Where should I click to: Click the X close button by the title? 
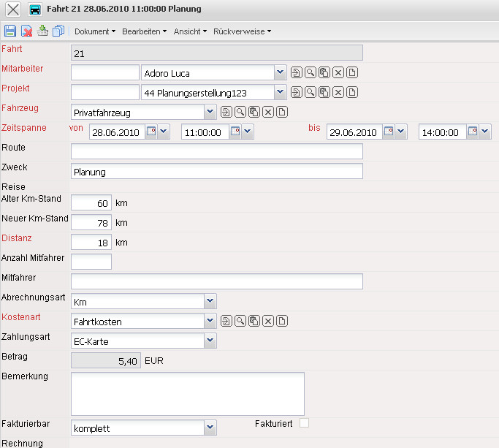point(12,10)
